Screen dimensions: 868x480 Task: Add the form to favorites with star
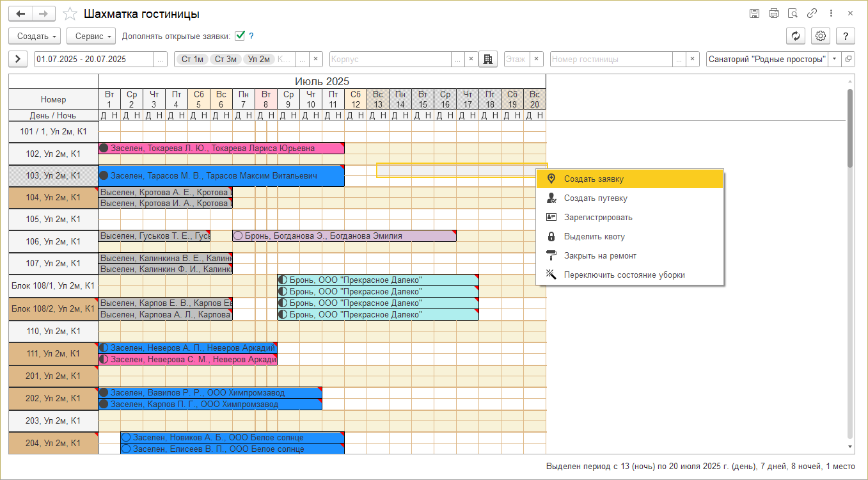tap(70, 14)
